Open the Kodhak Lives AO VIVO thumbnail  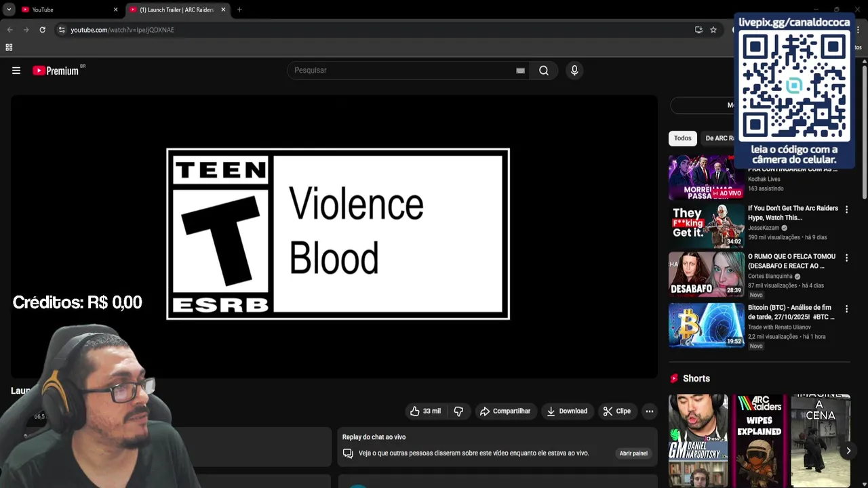[x=706, y=178]
